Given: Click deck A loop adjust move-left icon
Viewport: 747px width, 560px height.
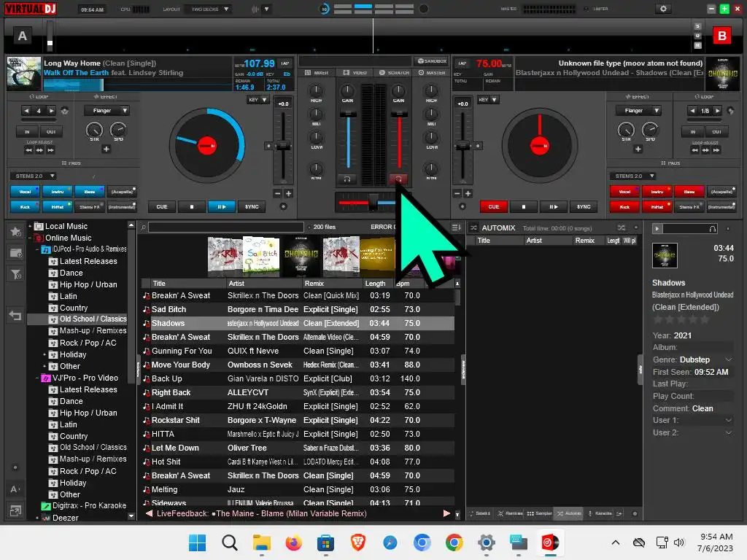Looking at the screenshot, I should click(x=29, y=150).
